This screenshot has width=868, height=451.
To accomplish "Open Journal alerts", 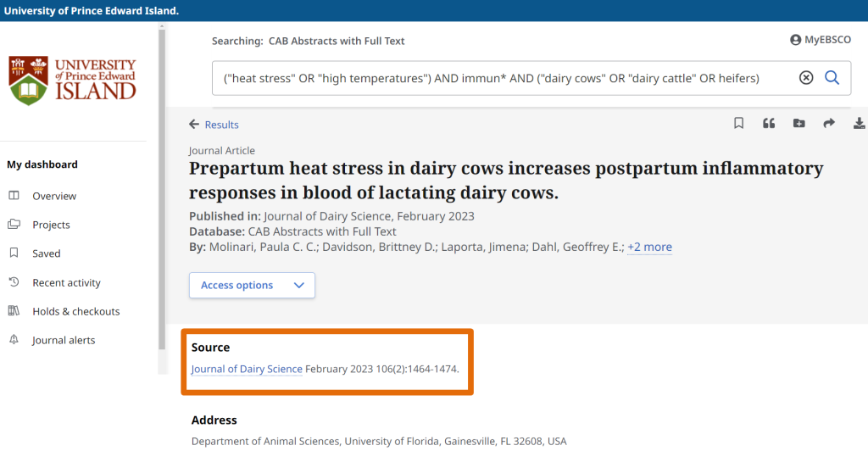I will [x=64, y=340].
